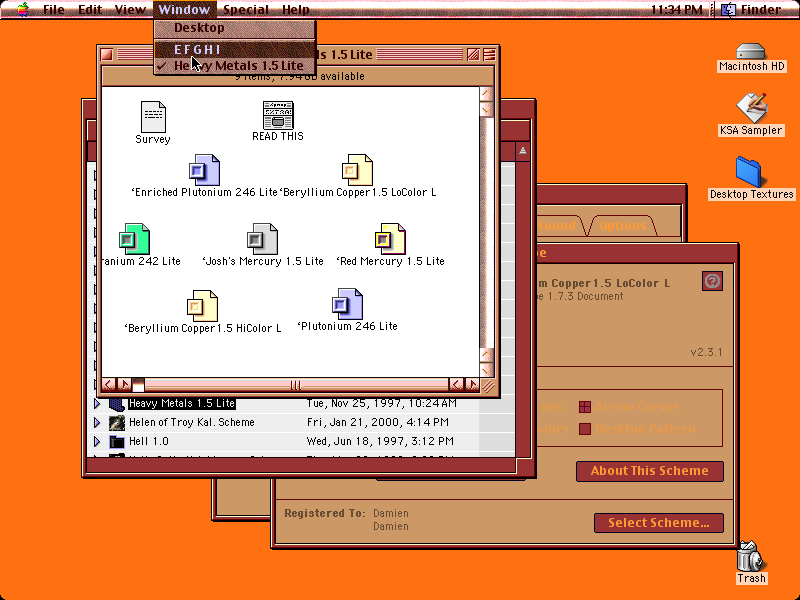Image resolution: width=800 pixels, height=600 pixels.
Task: Click the question mark help button in Kaleidoscope
Action: click(712, 281)
